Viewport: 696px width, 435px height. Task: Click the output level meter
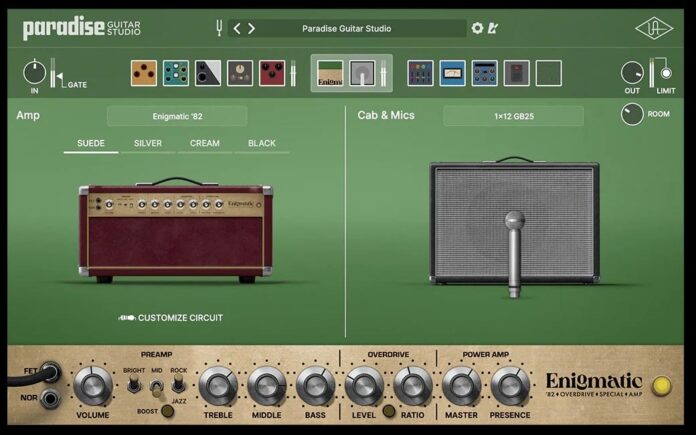[652, 72]
